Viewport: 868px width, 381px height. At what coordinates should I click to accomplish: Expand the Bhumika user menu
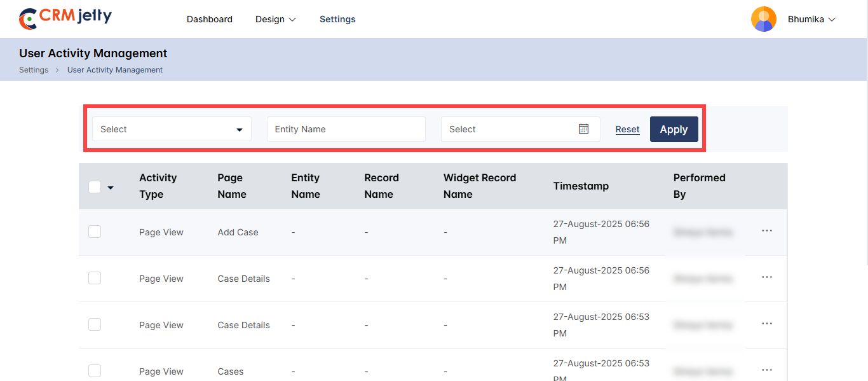coord(811,19)
